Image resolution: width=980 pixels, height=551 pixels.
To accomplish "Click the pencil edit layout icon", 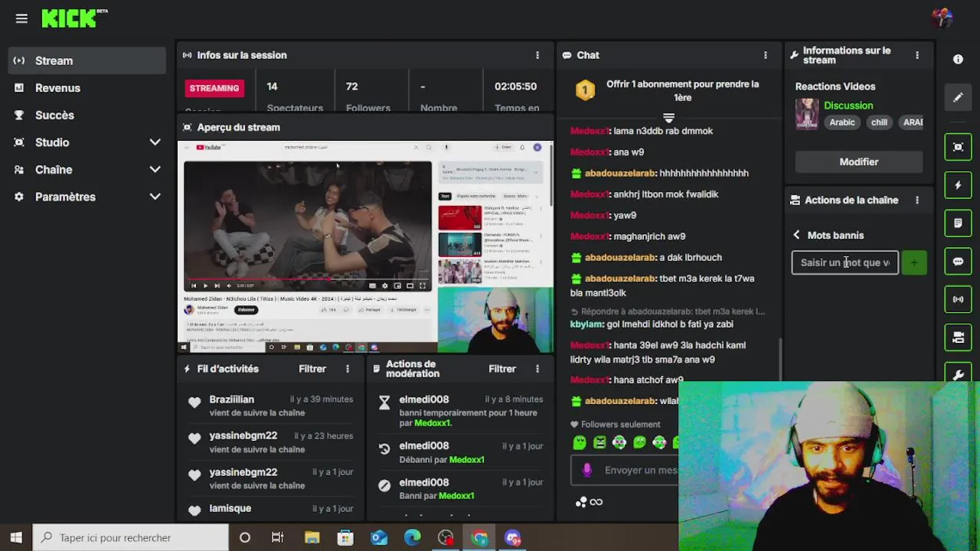I will point(958,98).
